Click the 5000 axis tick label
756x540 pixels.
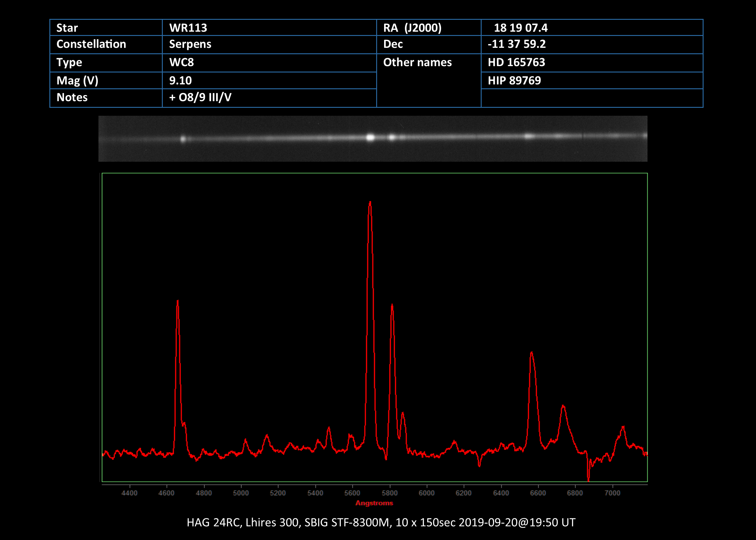241,493
